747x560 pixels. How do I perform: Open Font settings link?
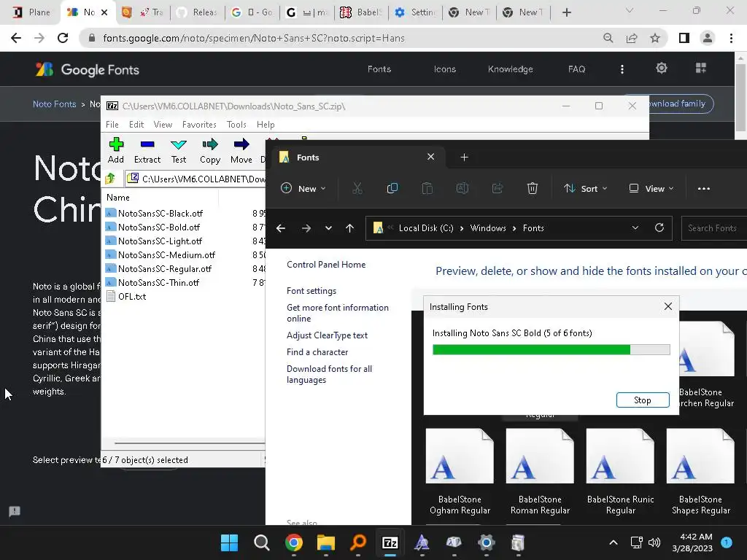(311, 291)
